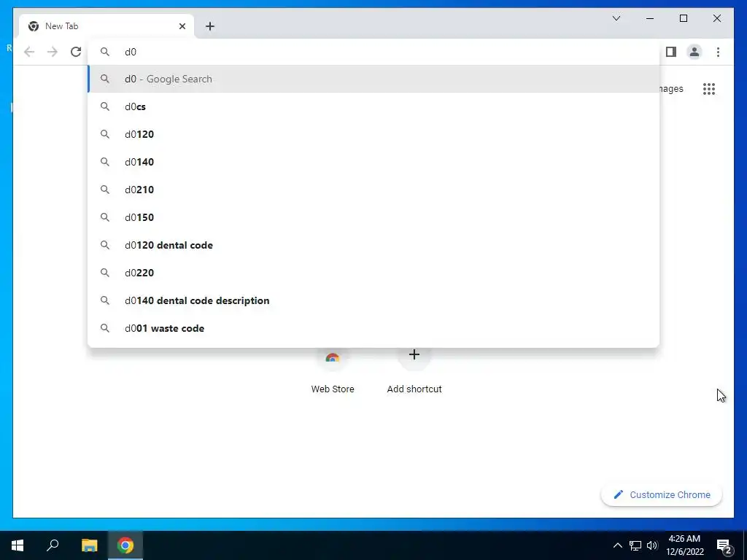Reload the page with the refresh icon

click(x=76, y=52)
